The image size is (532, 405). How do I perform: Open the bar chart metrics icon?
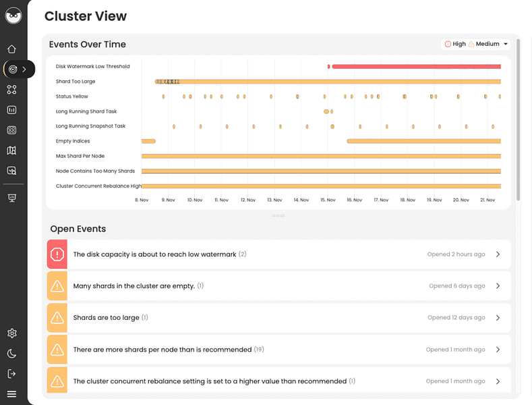click(x=12, y=110)
